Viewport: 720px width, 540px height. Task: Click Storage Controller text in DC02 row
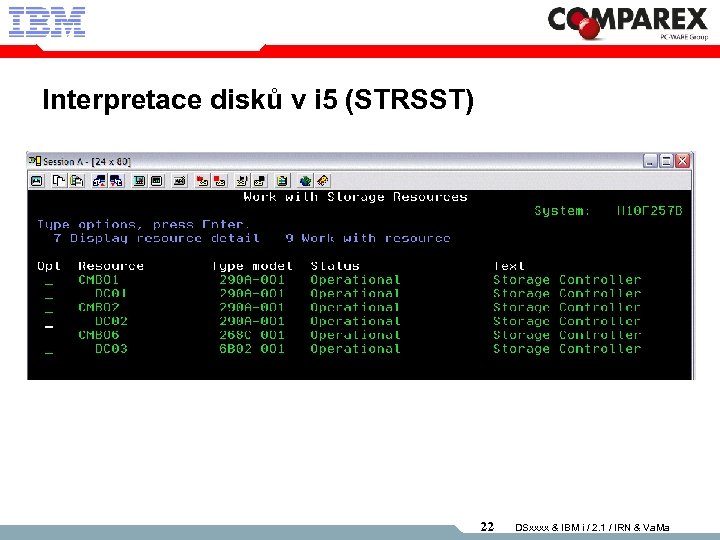tap(567, 321)
